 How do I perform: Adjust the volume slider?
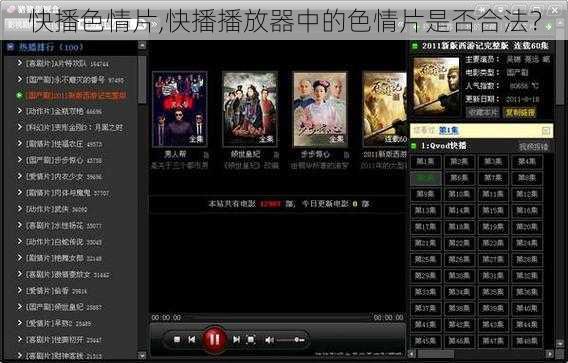pos(291,340)
